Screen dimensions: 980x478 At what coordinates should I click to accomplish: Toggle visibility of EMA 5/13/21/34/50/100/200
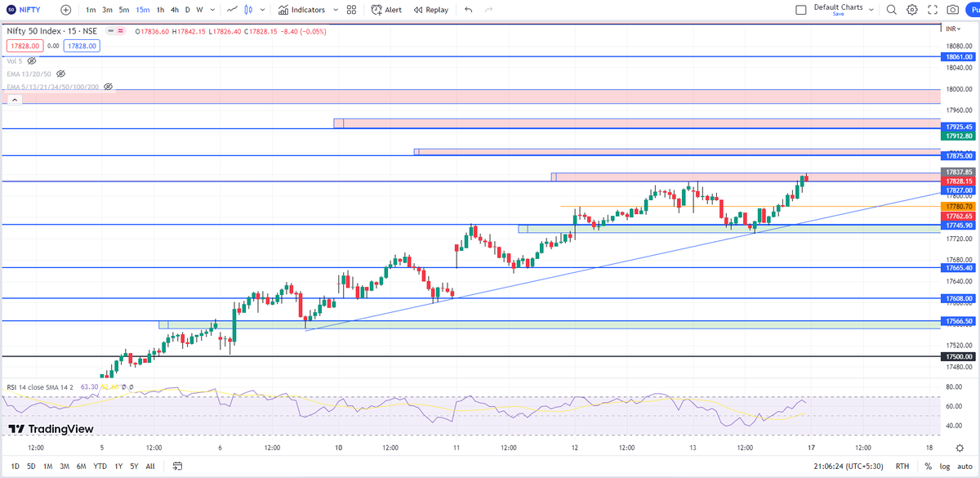[108, 86]
